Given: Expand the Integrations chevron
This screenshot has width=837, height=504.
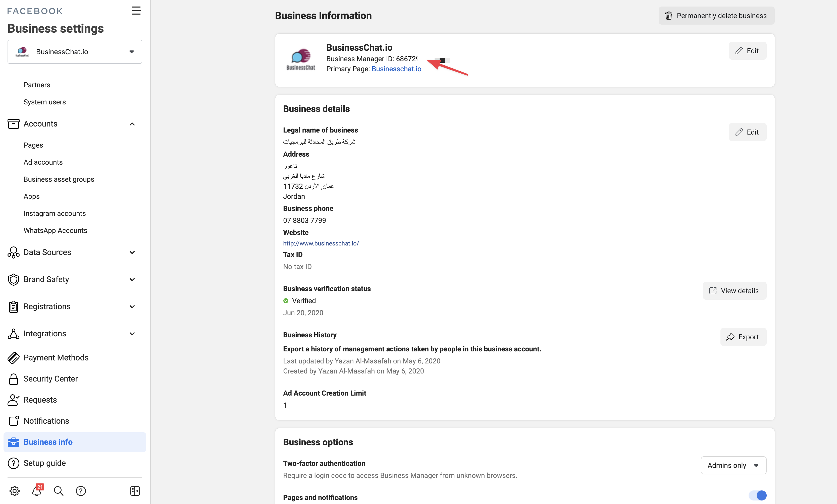Looking at the screenshot, I should [x=132, y=334].
